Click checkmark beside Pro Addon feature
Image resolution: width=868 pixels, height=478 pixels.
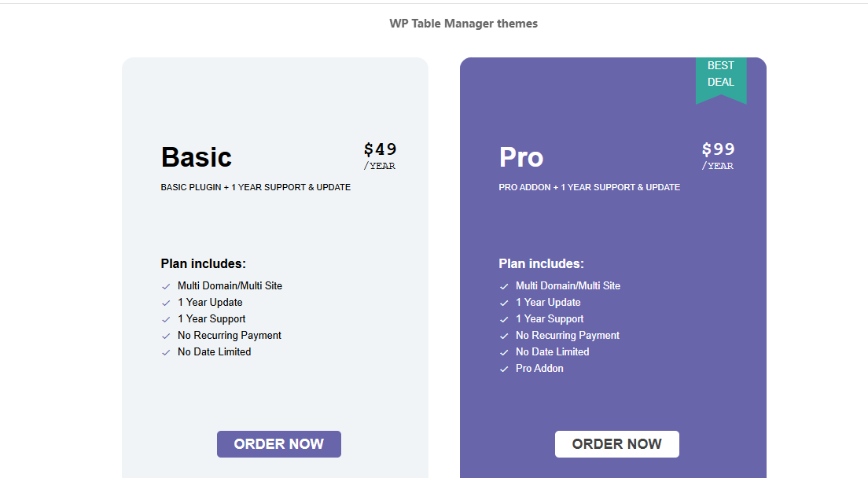(x=504, y=368)
